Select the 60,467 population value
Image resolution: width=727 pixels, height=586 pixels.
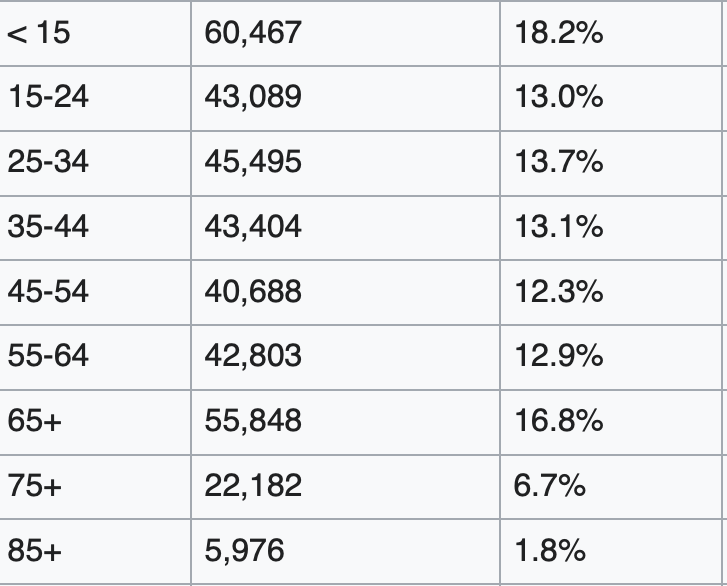(x=252, y=33)
